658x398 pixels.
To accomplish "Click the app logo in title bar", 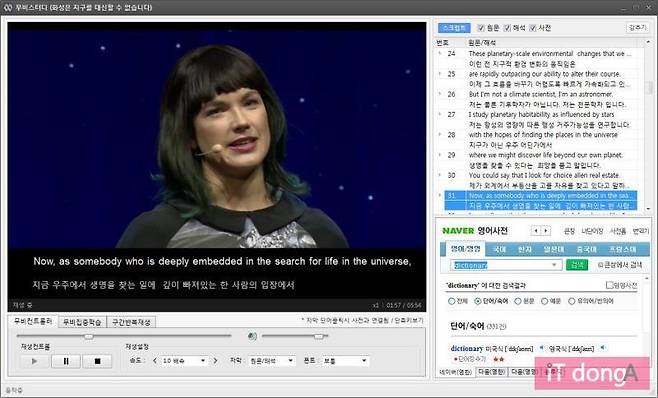I will tap(8, 8).
